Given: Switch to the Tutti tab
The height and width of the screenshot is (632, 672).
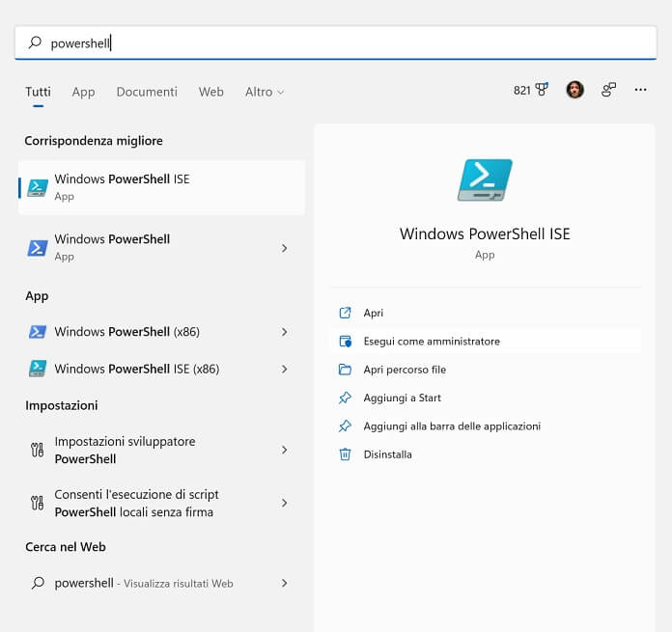Looking at the screenshot, I should pos(39,92).
